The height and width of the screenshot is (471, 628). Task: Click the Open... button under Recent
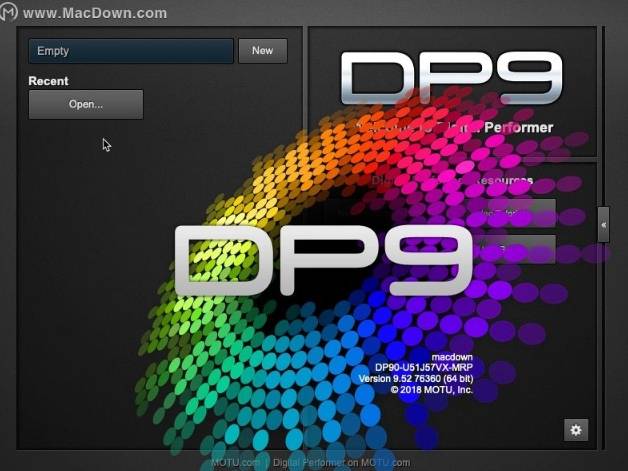[86, 104]
